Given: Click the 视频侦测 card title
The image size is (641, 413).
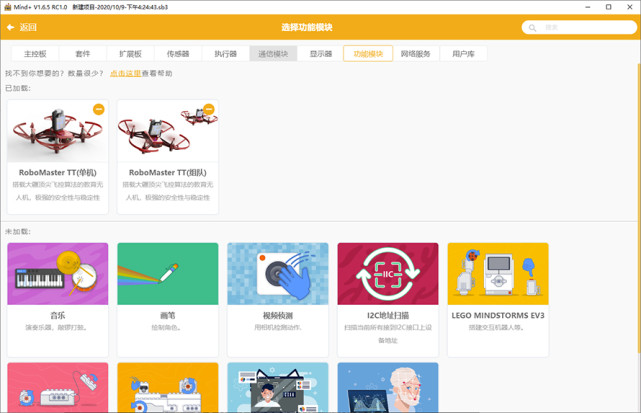Looking at the screenshot, I should pyautogui.click(x=278, y=315).
